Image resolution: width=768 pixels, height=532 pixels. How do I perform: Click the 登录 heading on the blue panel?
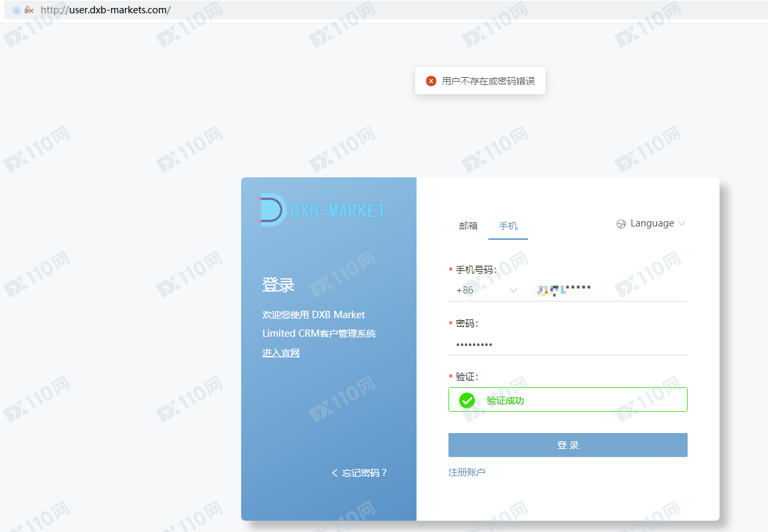(x=278, y=285)
